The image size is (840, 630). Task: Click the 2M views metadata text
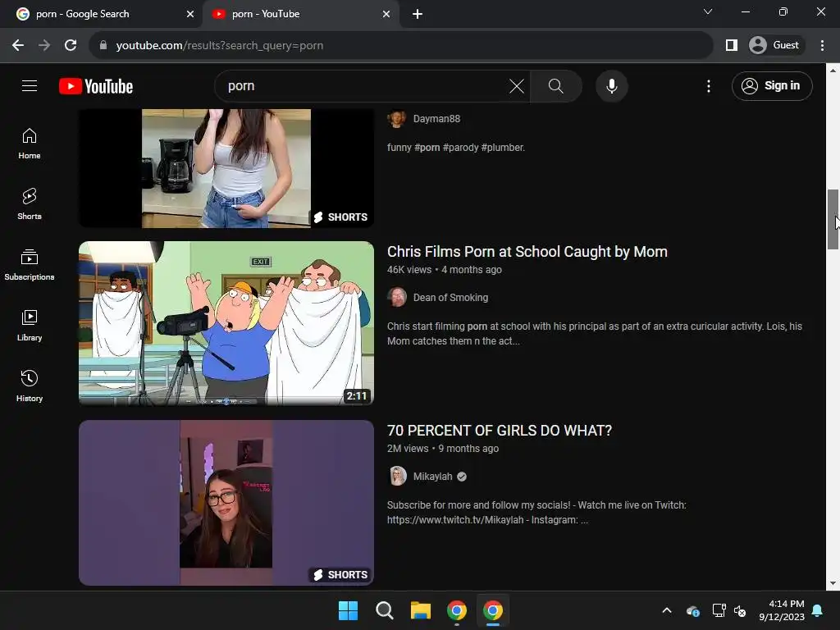pos(408,449)
